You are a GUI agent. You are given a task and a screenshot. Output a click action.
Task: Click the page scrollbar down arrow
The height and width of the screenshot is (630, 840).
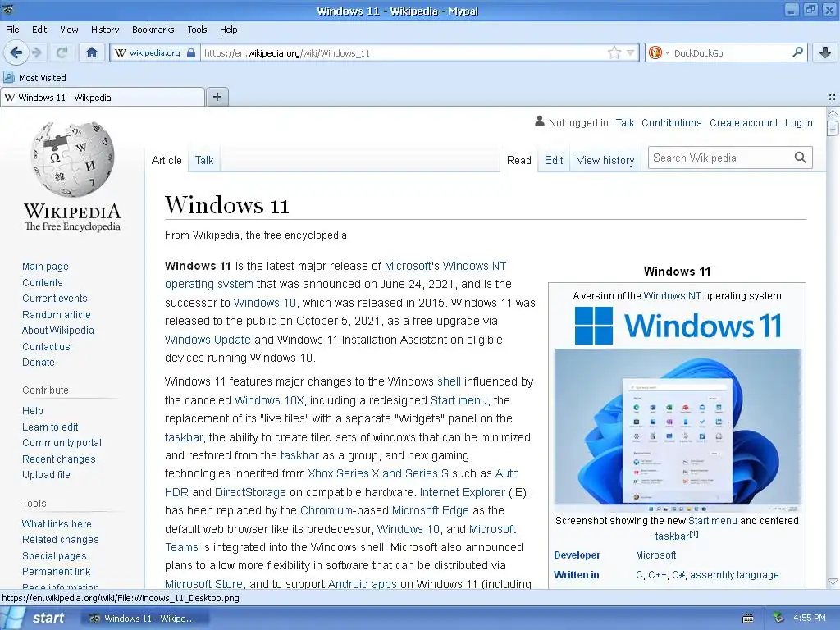click(833, 582)
